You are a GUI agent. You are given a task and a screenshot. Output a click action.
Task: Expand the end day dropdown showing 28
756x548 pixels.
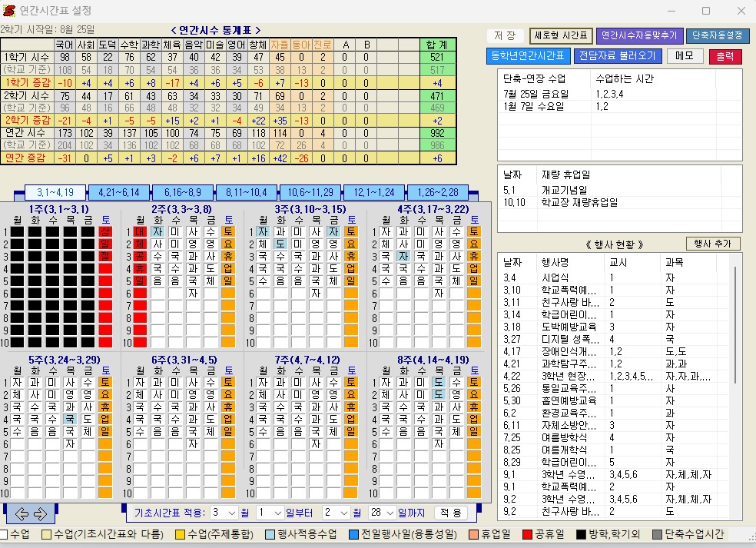coord(383,513)
